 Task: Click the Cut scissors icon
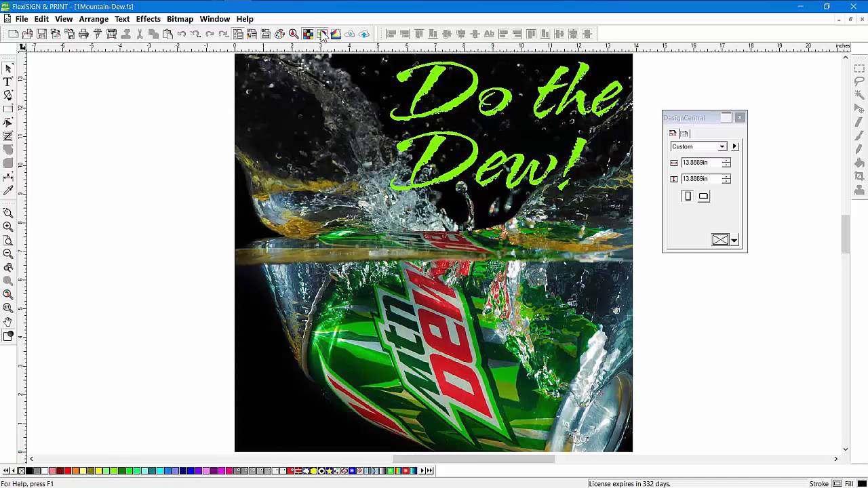pyautogui.click(x=140, y=34)
